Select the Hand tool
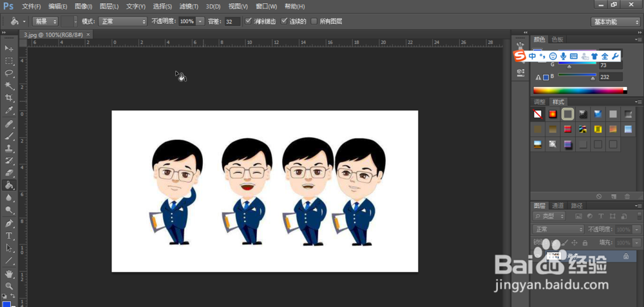The height and width of the screenshot is (307, 644). [9, 273]
